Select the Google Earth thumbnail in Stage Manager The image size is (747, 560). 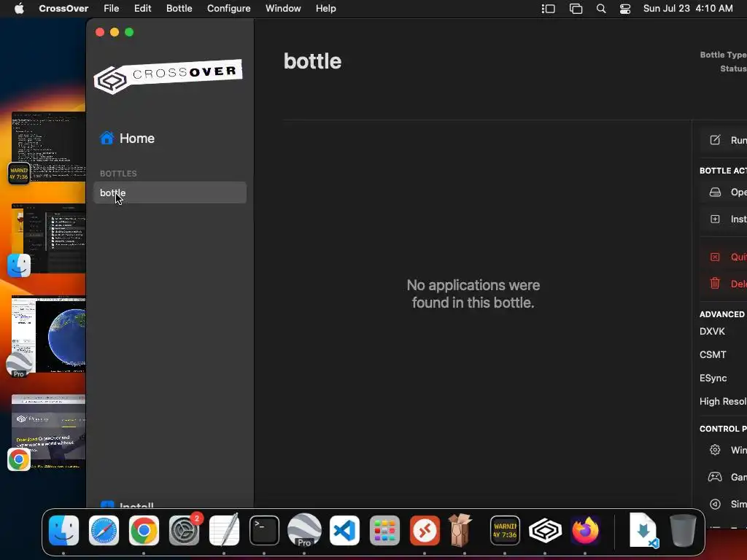pyautogui.click(x=49, y=334)
